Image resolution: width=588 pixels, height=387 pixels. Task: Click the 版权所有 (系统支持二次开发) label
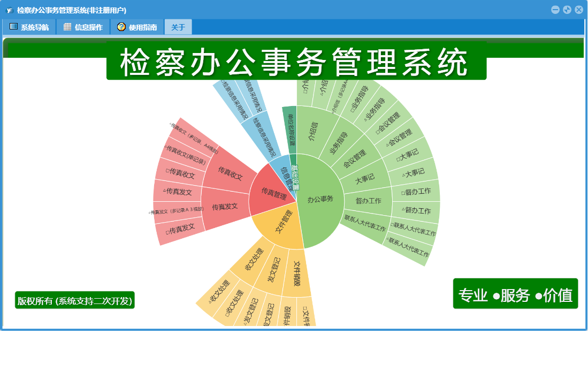[x=74, y=300]
